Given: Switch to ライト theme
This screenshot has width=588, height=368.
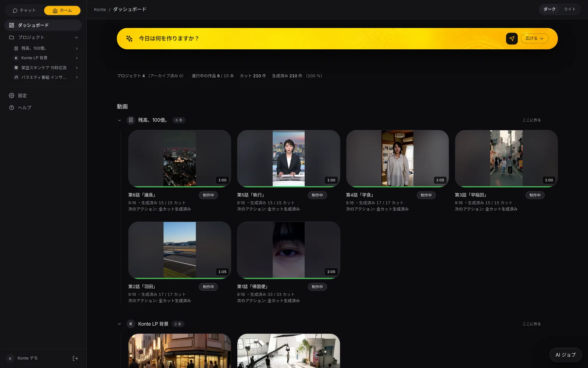Looking at the screenshot, I should tap(570, 9).
